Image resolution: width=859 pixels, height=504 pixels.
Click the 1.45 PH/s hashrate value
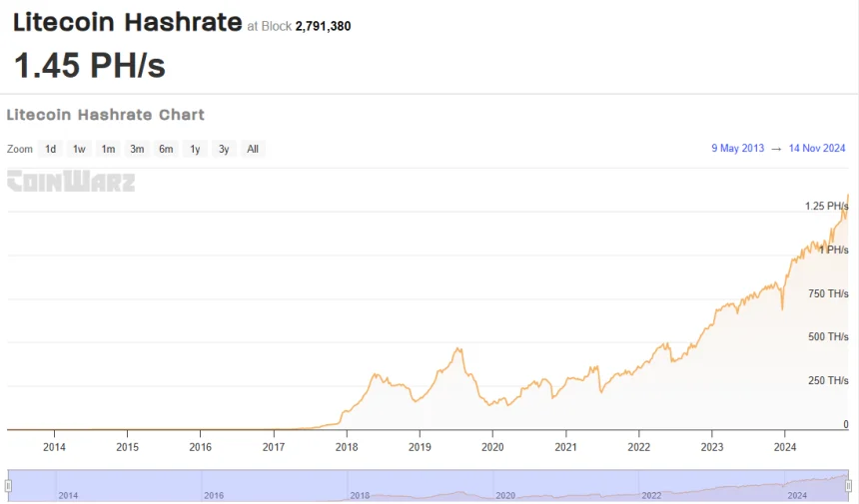[89, 66]
